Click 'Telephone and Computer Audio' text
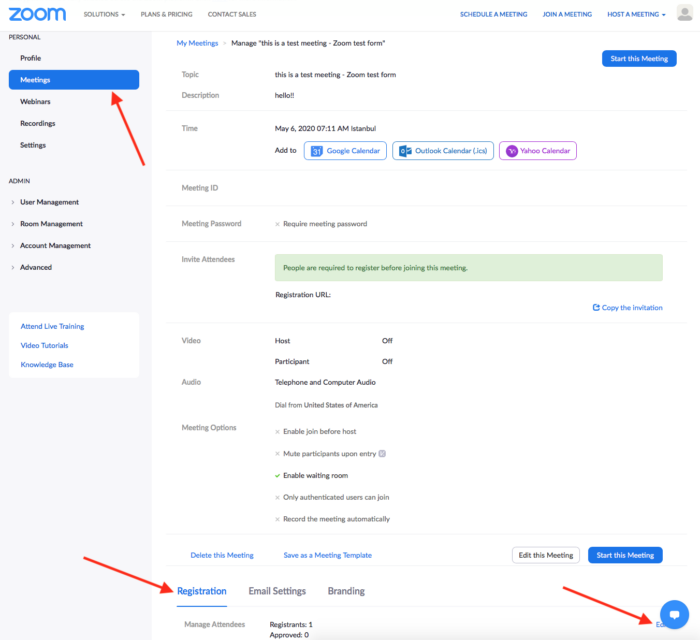Viewport: 700px width, 640px height. (x=325, y=382)
